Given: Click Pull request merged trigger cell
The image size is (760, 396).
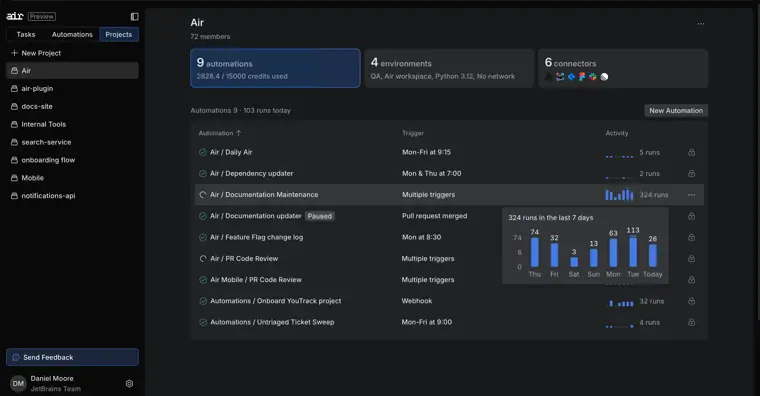Looking at the screenshot, I should coord(434,216).
